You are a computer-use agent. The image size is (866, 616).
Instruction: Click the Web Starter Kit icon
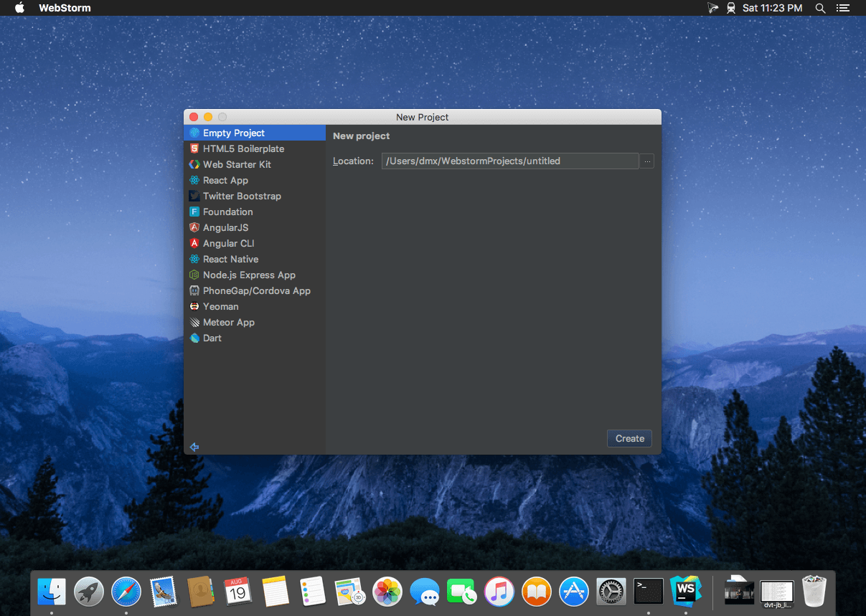pos(194,164)
